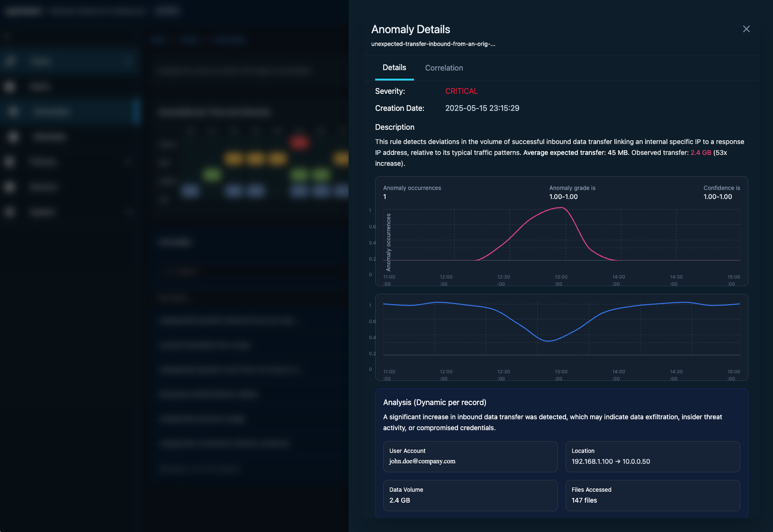This screenshot has width=773, height=532.
Task: Click the red critical cell in the background heatmap
Action: (x=300, y=143)
